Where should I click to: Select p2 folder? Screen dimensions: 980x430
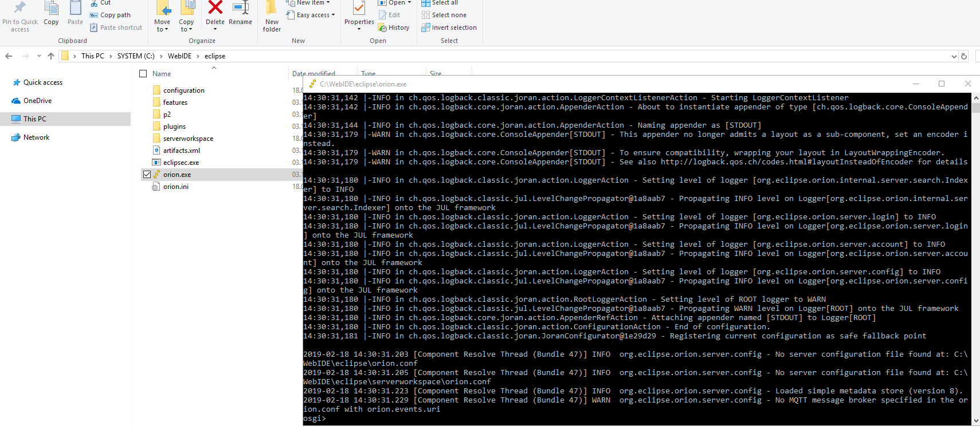pyautogui.click(x=167, y=115)
